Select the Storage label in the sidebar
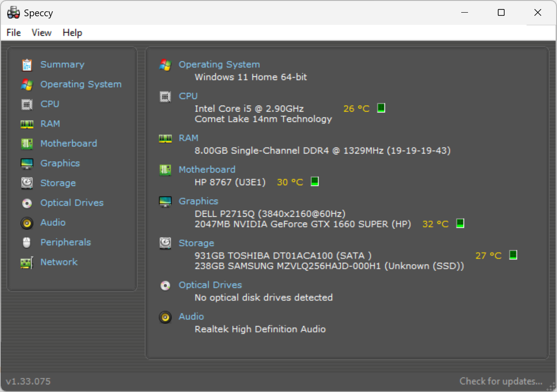This screenshot has height=392, width=557. pos(58,183)
